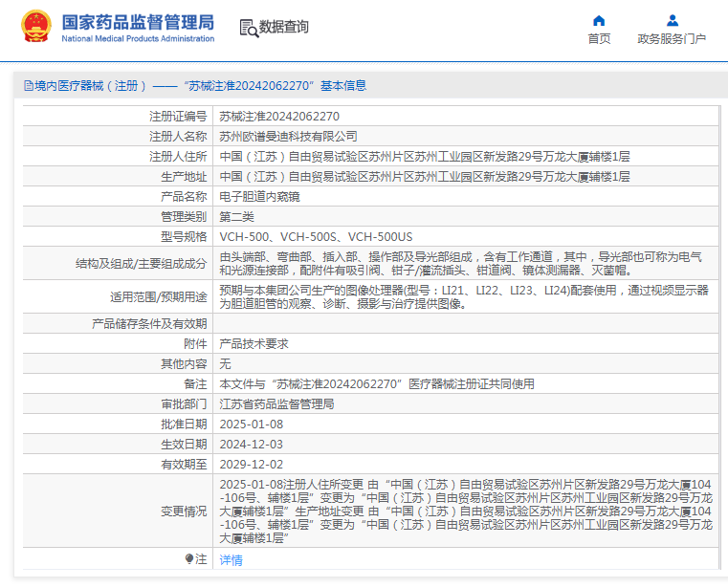
Task: Click the document icon before 境内医疗器械
Action: click(x=29, y=86)
